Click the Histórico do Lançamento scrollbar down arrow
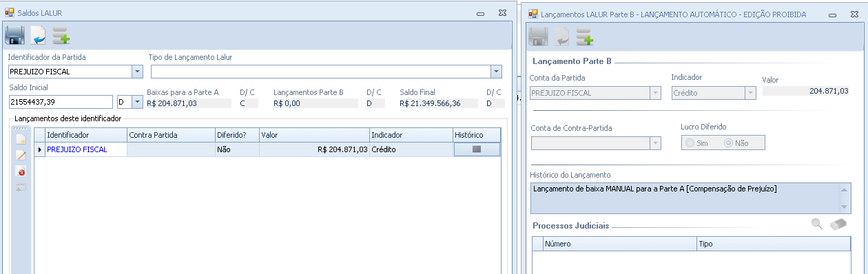This screenshot has height=274, width=868. point(845,207)
